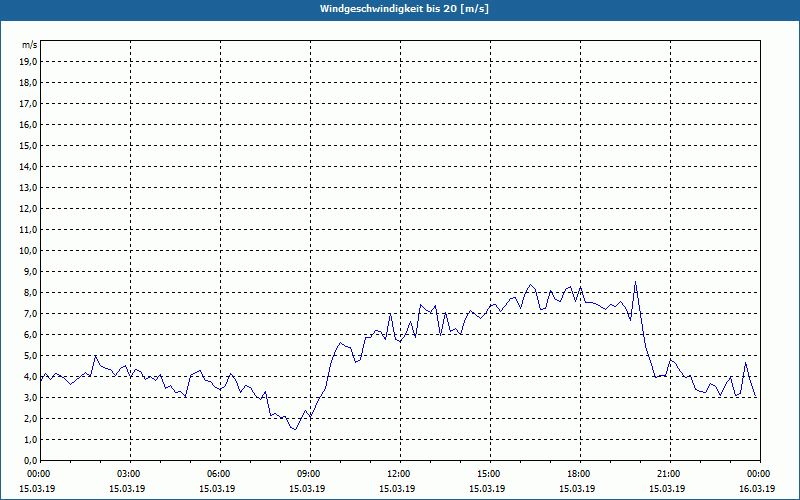Click the 00:00 label dated 16.03.19

click(x=760, y=474)
